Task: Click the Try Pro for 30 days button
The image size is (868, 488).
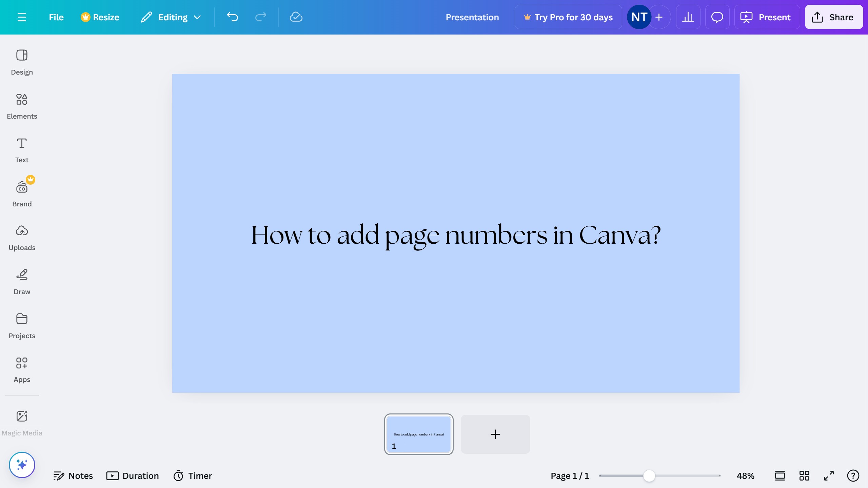Action: pyautogui.click(x=568, y=17)
